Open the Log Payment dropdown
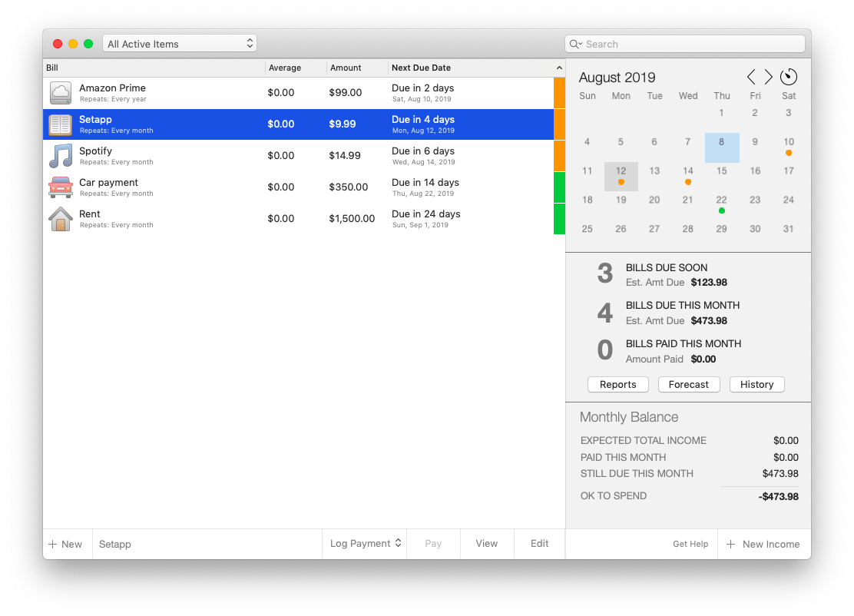 (x=366, y=544)
